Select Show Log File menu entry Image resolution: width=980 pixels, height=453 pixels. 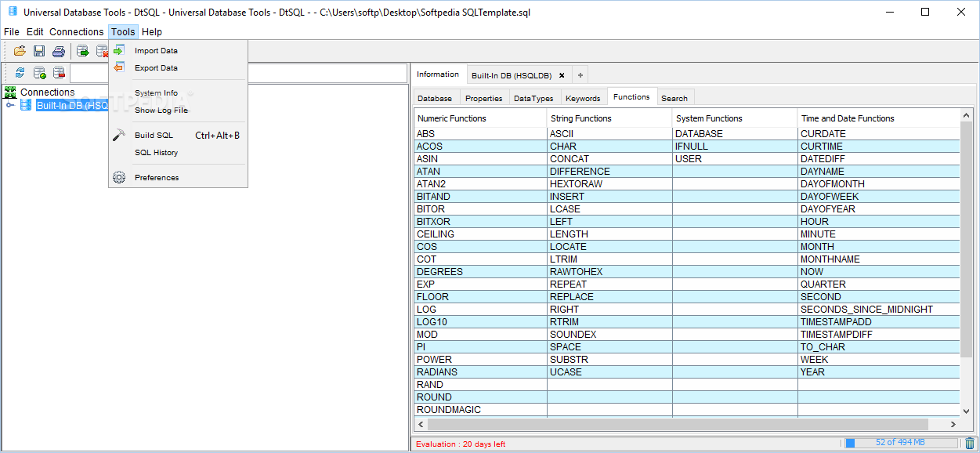click(178, 110)
